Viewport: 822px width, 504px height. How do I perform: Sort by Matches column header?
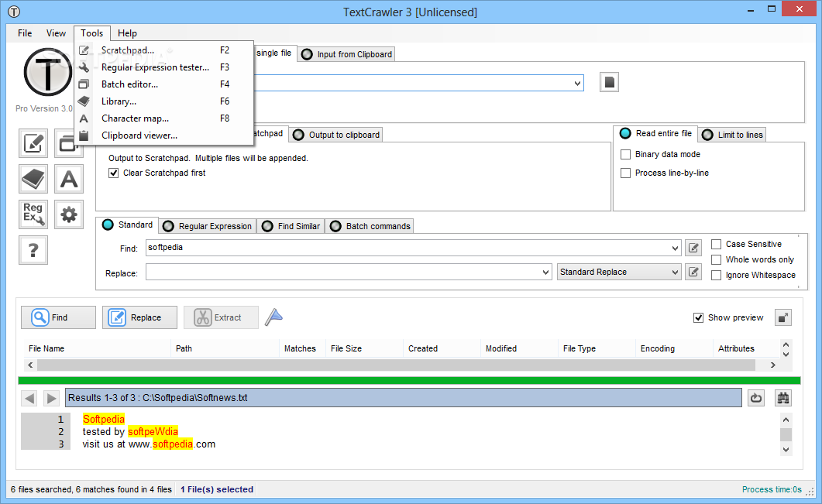[301, 348]
